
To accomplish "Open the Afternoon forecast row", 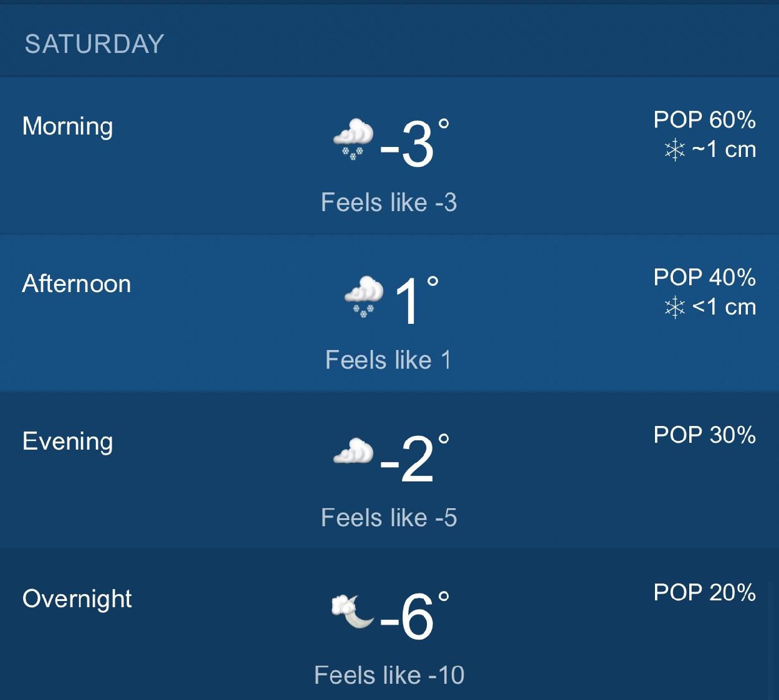I will (389, 313).
